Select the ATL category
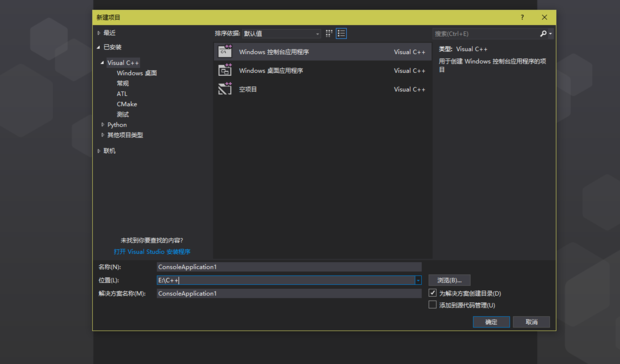This screenshot has height=364, width=620. pos(122,94)
